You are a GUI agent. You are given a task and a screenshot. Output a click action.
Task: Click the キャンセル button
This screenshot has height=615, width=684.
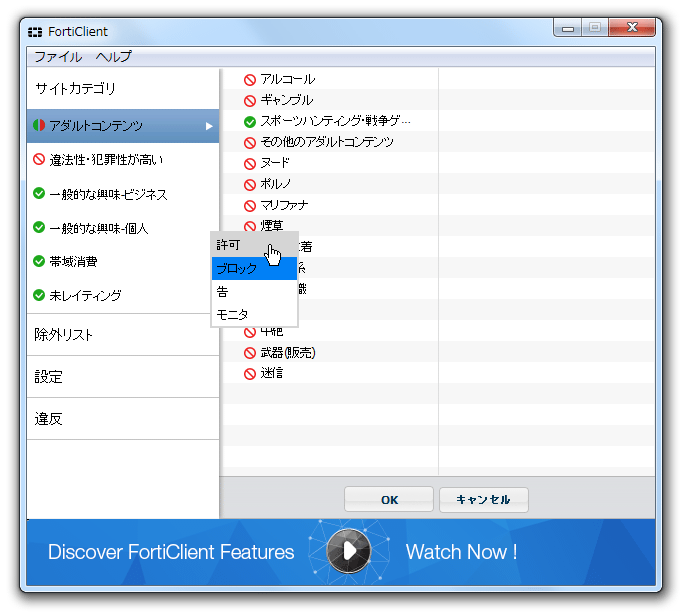pyautogui.click(x=484, y=499)
